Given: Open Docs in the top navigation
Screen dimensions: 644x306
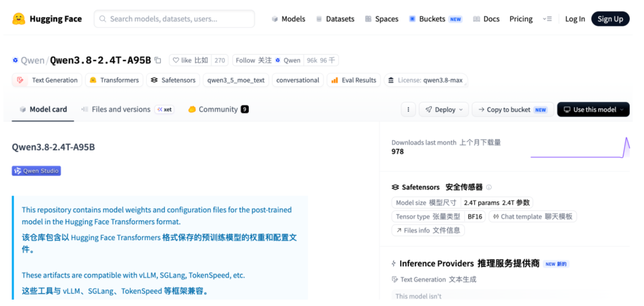Looking at the screenshot, I should tap(486, 19).
